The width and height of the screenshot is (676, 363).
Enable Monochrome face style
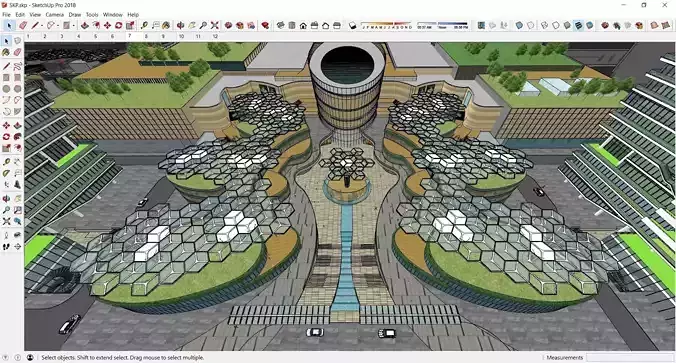click(590, 25)
